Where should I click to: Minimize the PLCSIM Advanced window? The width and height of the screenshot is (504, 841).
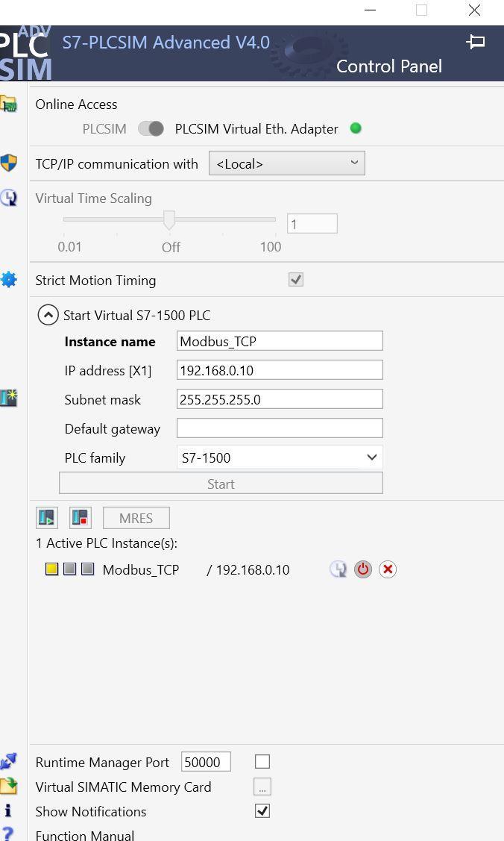(370, 10)
